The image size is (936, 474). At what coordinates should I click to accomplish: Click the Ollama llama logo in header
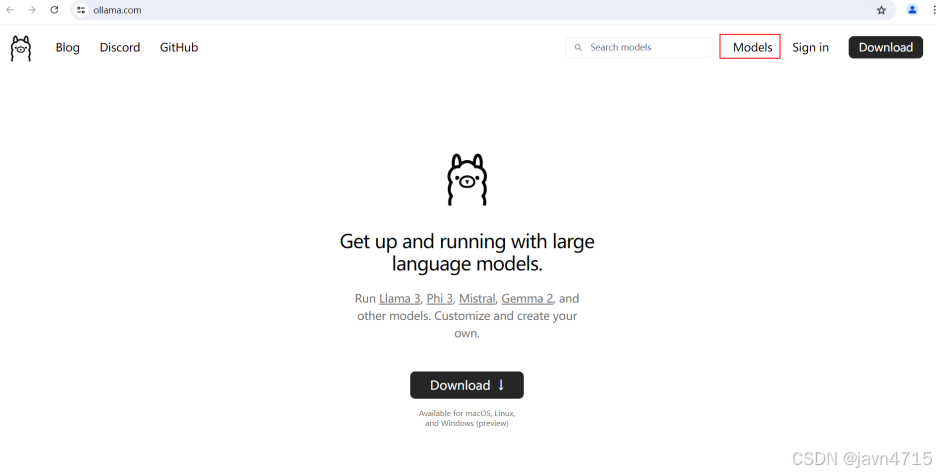tap(21, 48)
